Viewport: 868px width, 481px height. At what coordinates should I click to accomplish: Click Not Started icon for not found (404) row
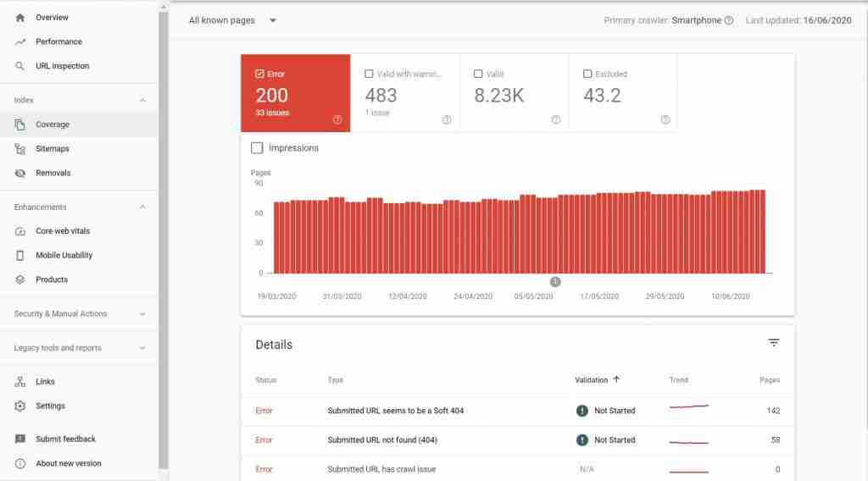581,440
